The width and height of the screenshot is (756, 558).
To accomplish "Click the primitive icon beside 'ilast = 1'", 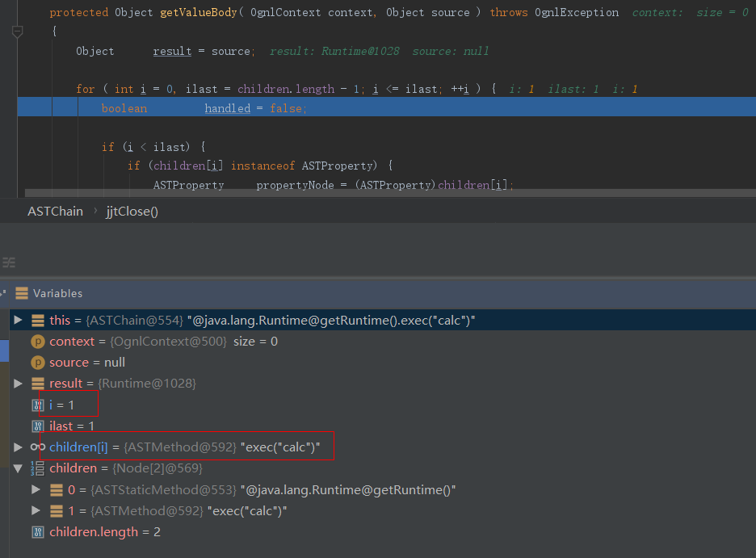I will (37, 426).
